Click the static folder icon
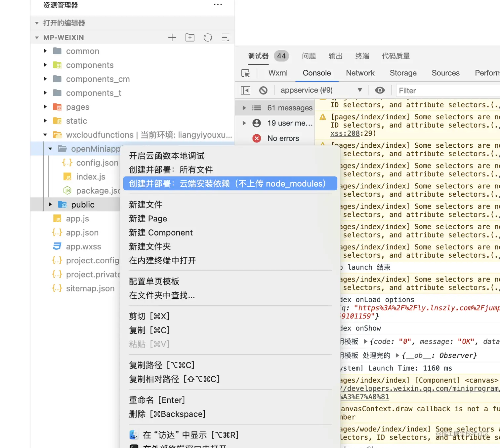500x448 pixels. point(57,121)
